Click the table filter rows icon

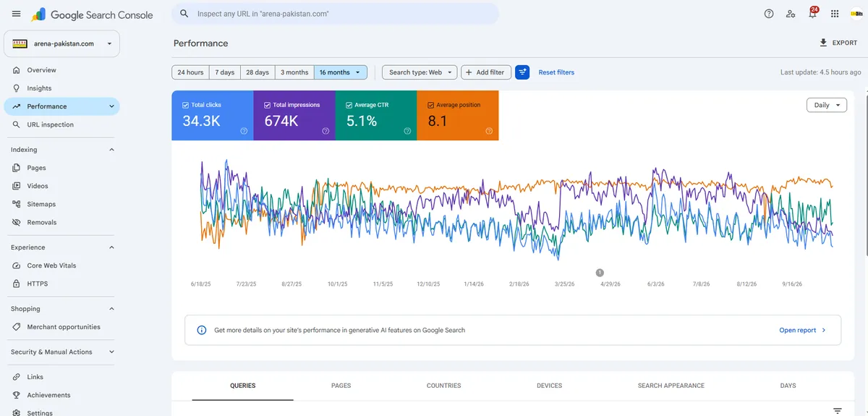click(x=838, y=410)
